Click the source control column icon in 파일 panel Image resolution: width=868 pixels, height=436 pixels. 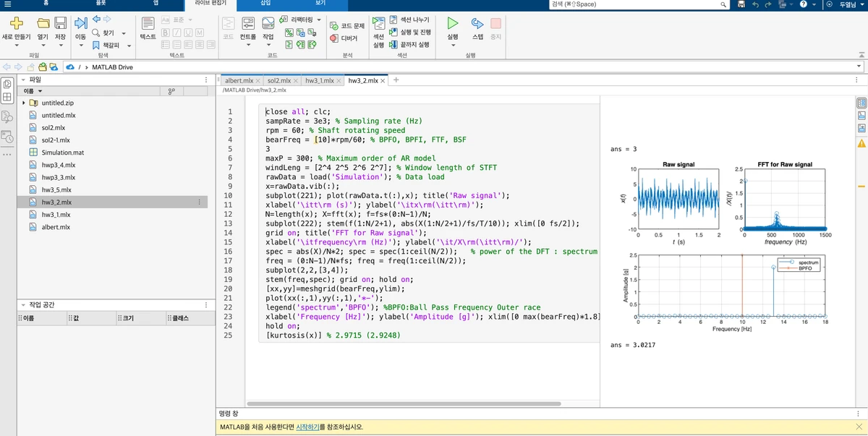pos(171,91)
